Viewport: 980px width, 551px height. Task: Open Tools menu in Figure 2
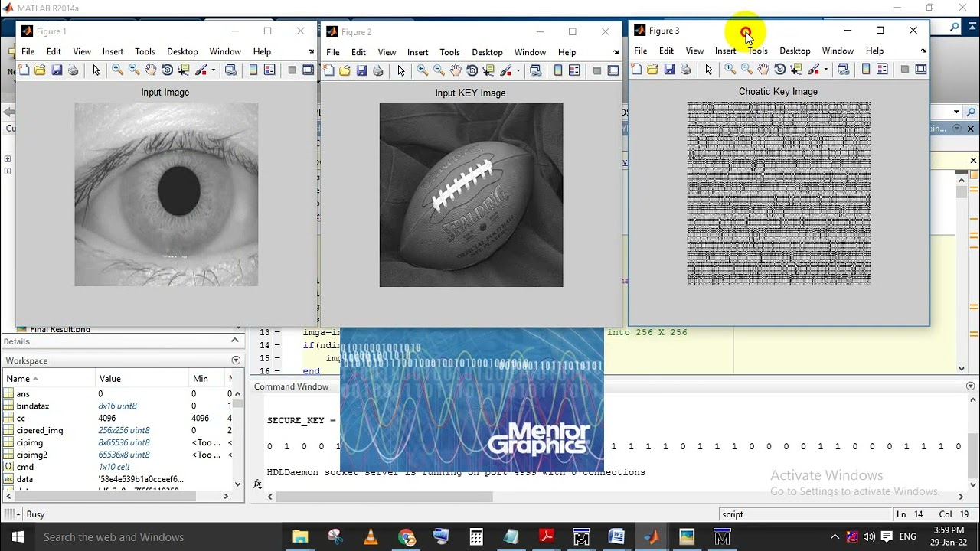[449, 52]
